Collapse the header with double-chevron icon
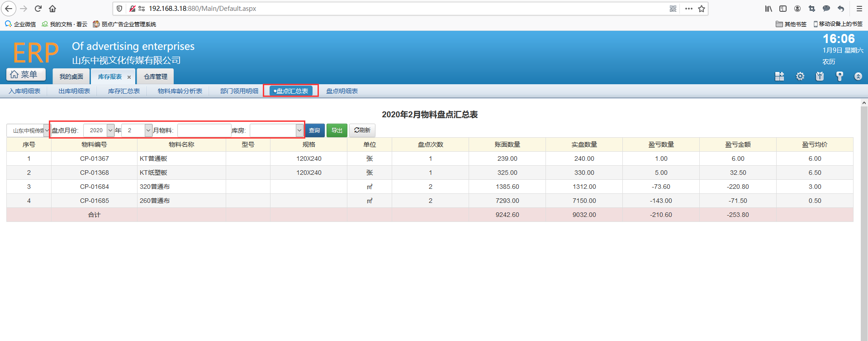This screenshot has height=341, width=868. [858, 77]
